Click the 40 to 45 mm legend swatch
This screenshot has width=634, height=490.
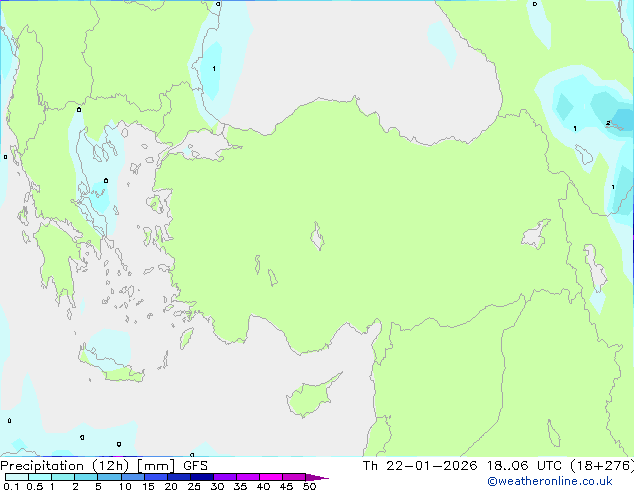(x=271, y=477)
